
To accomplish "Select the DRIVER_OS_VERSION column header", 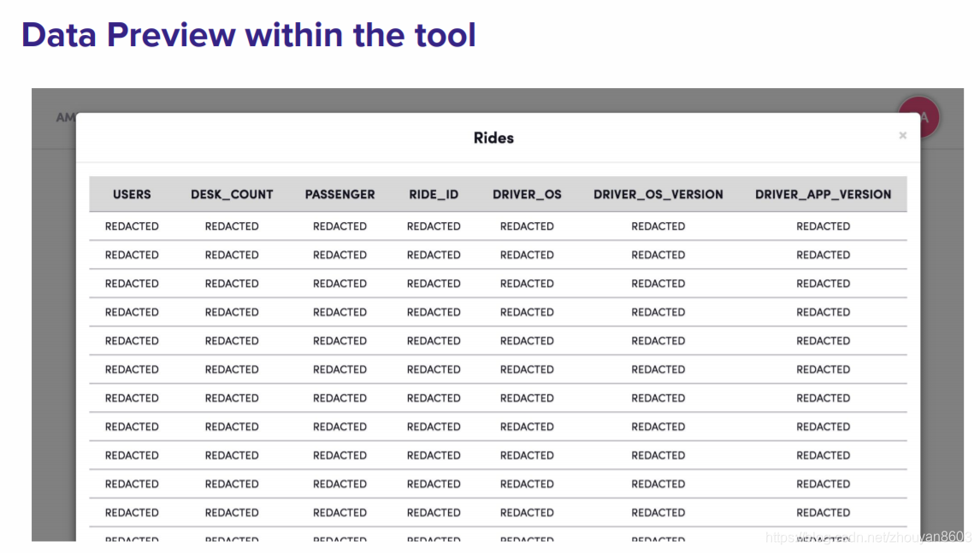I will point(658,194).
